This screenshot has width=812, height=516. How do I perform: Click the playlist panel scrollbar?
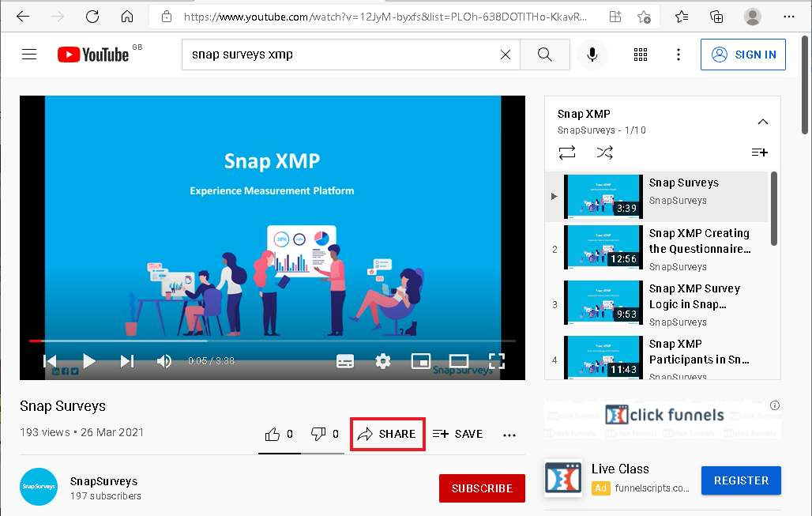[773, 209]
